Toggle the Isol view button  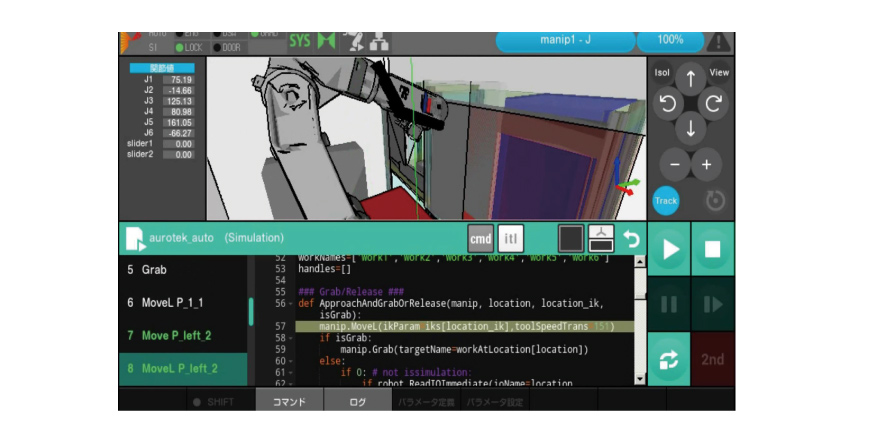662,72
